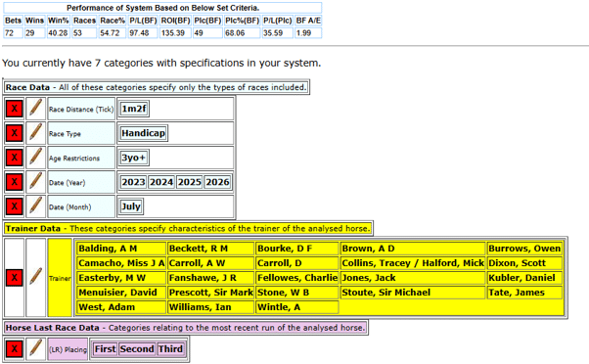Select the year 2024 value
The height and width of the screenshot is (364, 589).
pyautogui.click(x=161, y=182)
